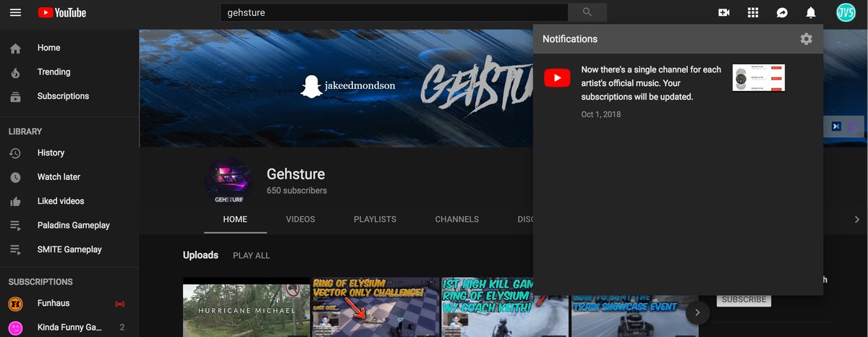Open the YouTube apps grid

pyautogui.click(x=753, y=12)
